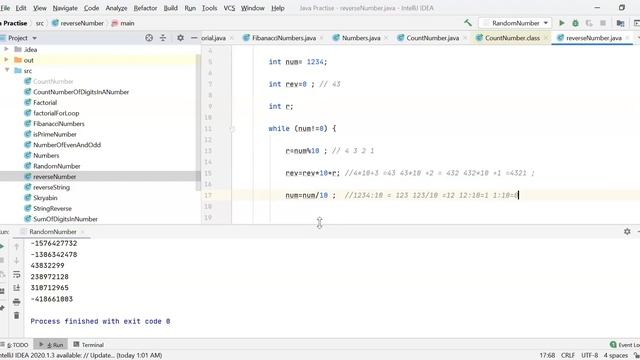Open Event Log from status bar
This screenshot has height=360, width=640.
624,345
